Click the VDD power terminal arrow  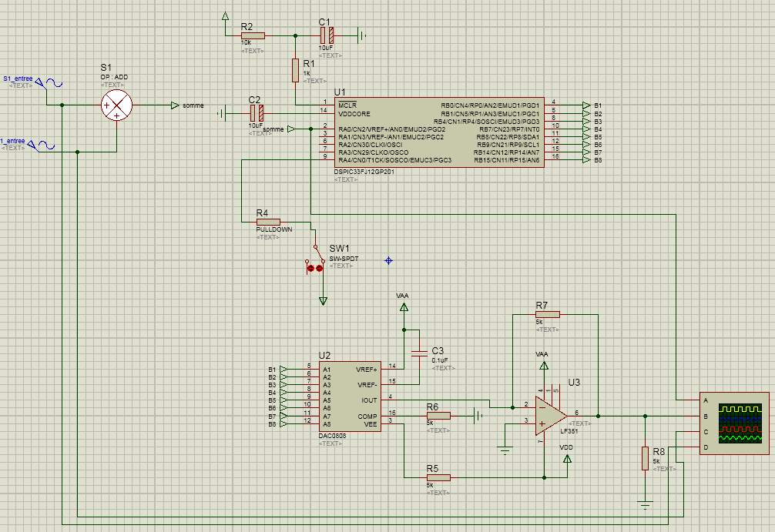[568, 459]
